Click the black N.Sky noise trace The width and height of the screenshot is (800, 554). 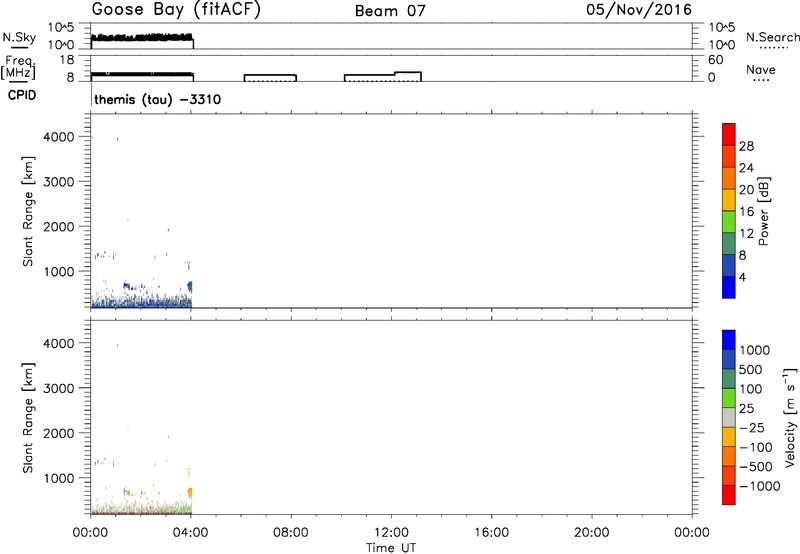tap(142, 37)
